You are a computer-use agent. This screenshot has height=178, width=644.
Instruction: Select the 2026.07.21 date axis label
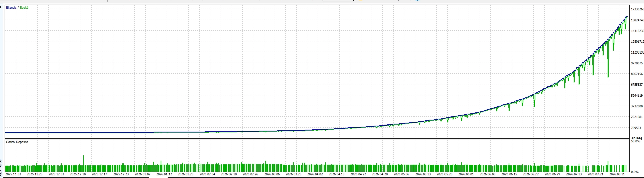(595, 174)
